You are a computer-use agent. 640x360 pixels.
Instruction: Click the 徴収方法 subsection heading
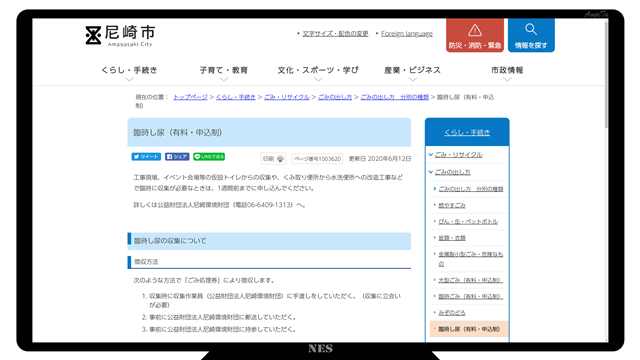(269, 262)
